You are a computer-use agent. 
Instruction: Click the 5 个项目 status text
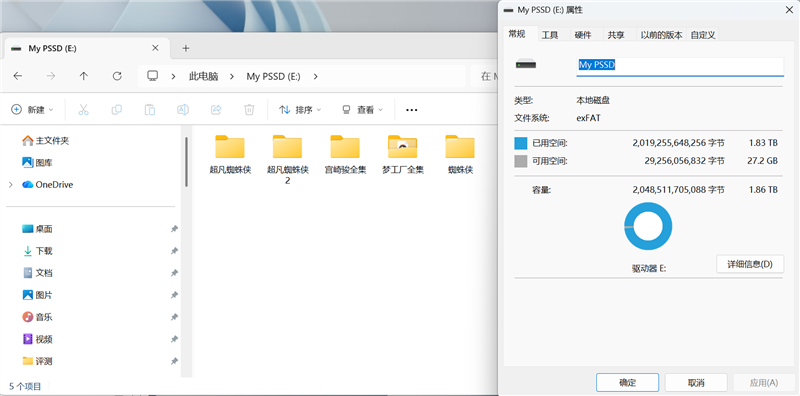(x=26, y=386)
